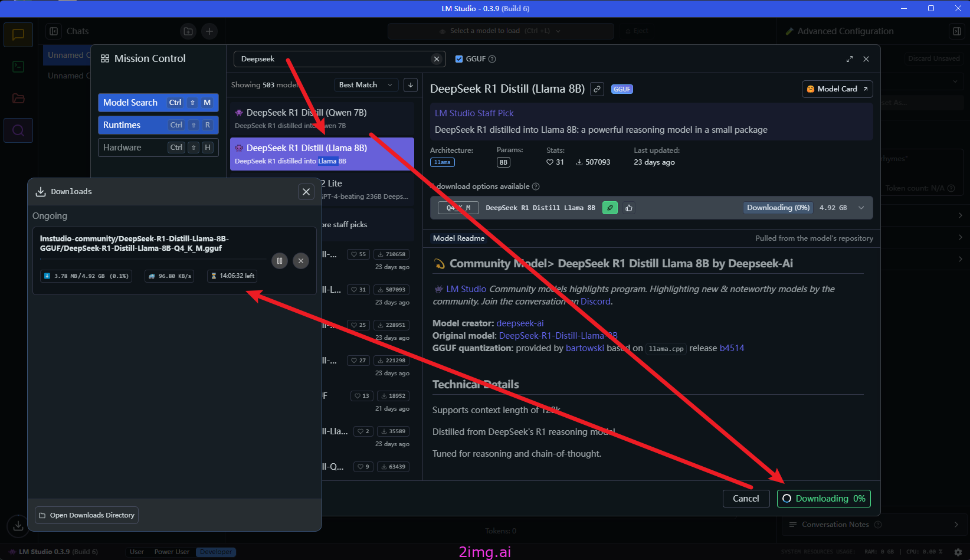This screenshot has height=560, width=970.
Task: Click the 14:06:32 left time indicator
Action: [x=232, y=276]
